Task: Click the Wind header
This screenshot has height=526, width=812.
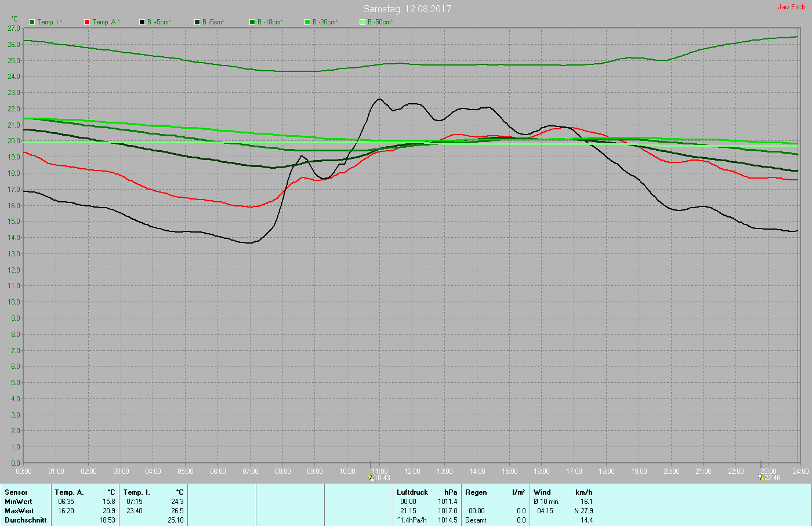Action: 542,492
